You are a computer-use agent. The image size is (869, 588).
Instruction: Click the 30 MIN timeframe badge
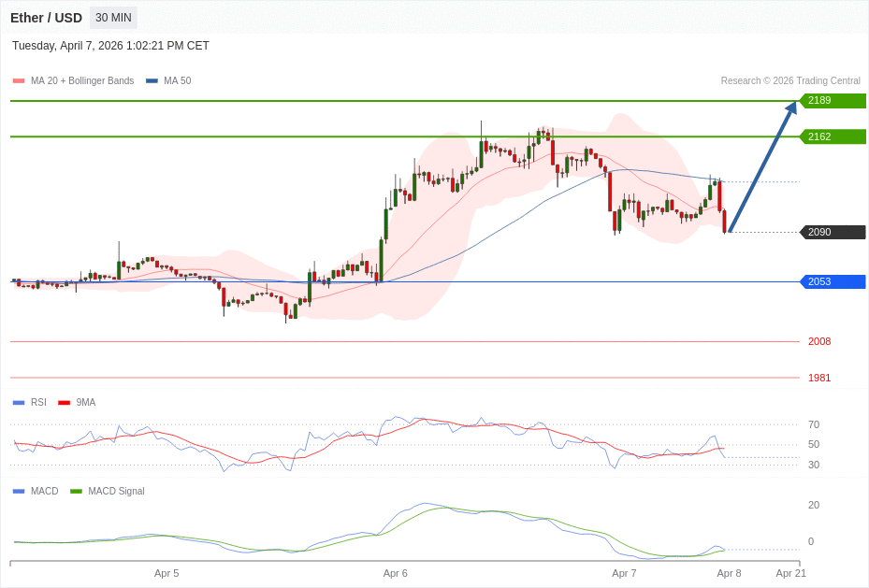point(113,18)
